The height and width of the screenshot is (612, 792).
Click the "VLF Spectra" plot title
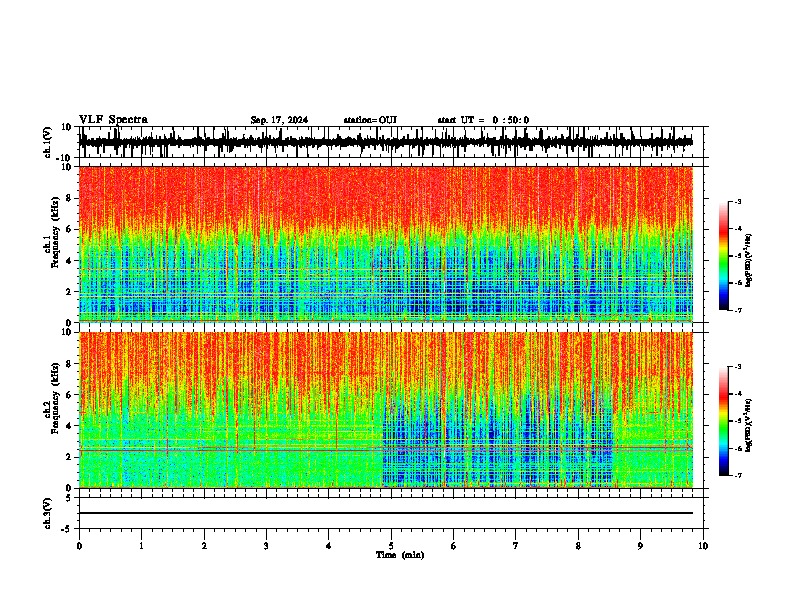113,120
